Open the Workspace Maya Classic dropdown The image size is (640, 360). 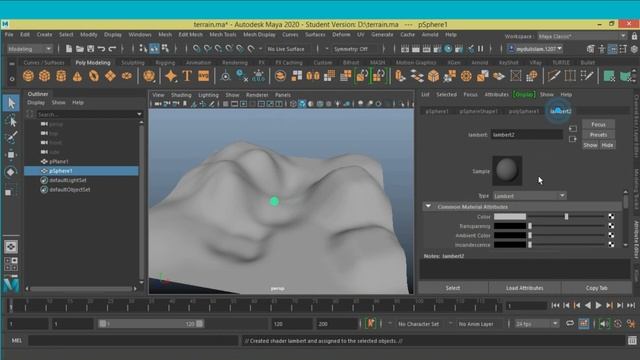582,36
